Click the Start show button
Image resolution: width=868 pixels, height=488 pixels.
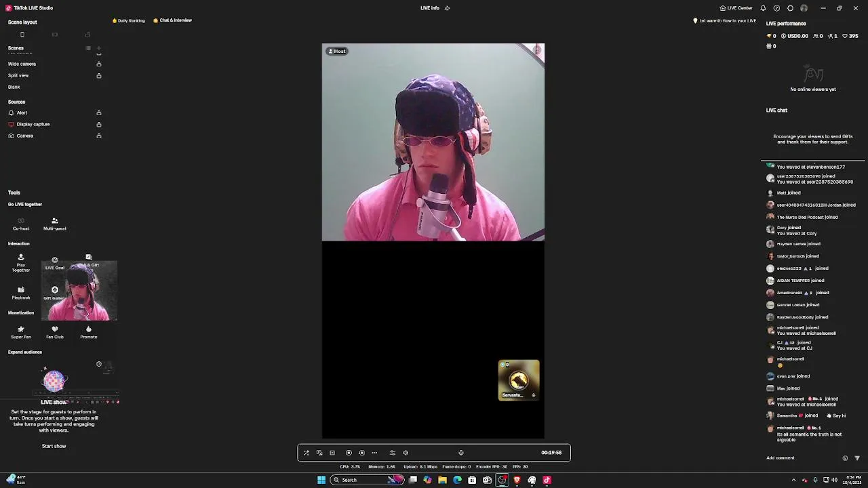(54, 446)
